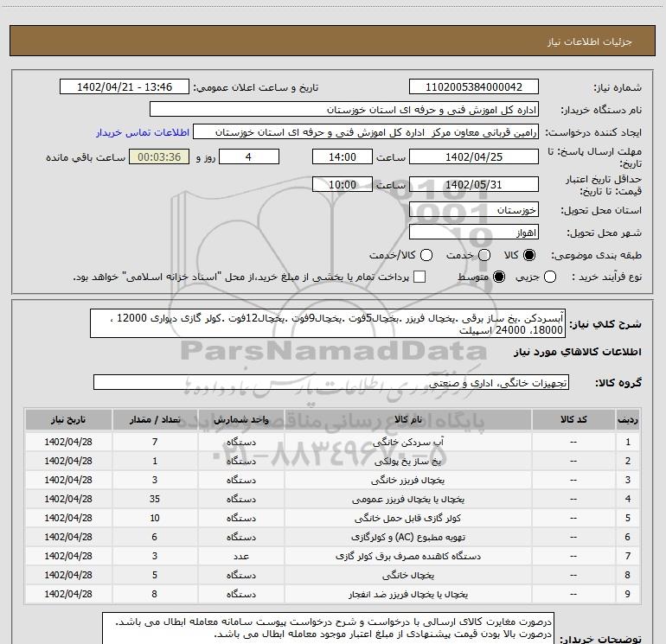
Task: Toggle the اسناد خزانه اسلامی payment checkbox
Action: [x=419, y=277]
